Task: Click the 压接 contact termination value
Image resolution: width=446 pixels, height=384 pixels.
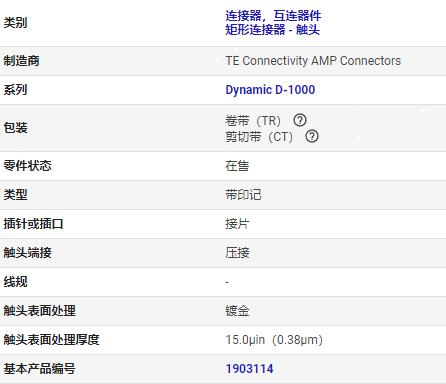Action: pyautogui.click(x=237, y=253)
